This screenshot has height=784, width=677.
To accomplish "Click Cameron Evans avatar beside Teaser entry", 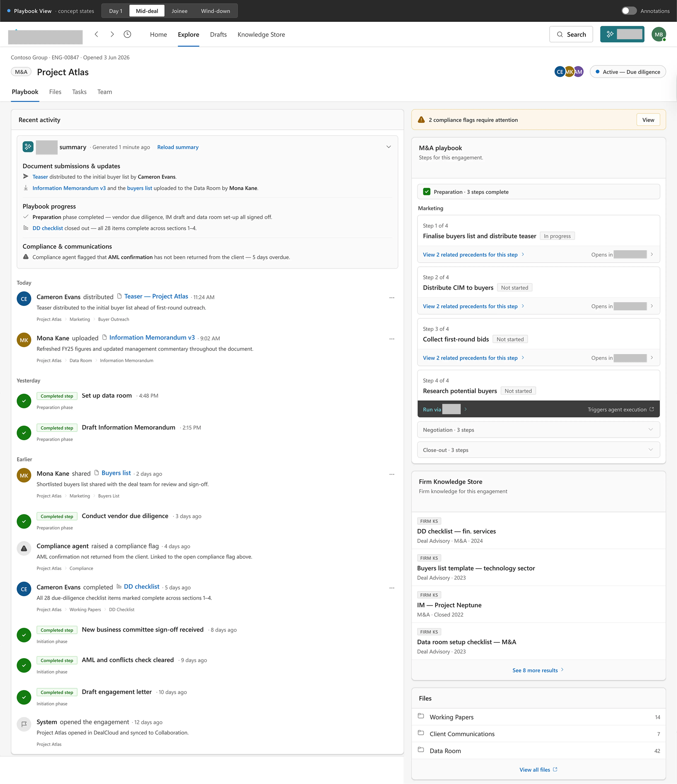I will point(24,299).
